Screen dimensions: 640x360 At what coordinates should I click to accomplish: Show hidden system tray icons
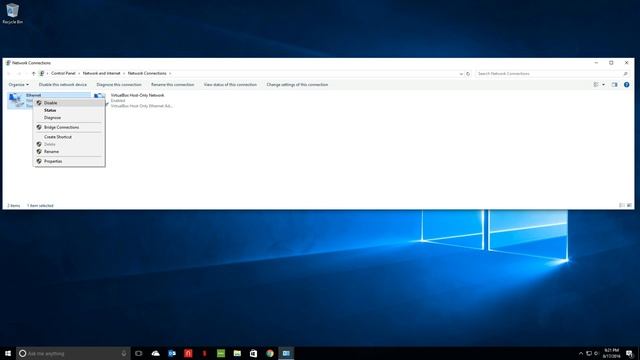(581, 353)
